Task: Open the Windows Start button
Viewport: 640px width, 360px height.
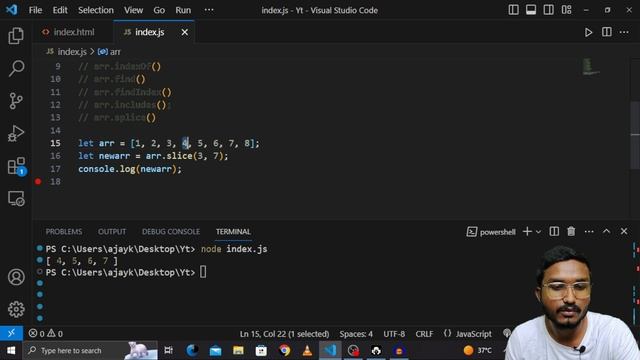Action: (11, 350)
